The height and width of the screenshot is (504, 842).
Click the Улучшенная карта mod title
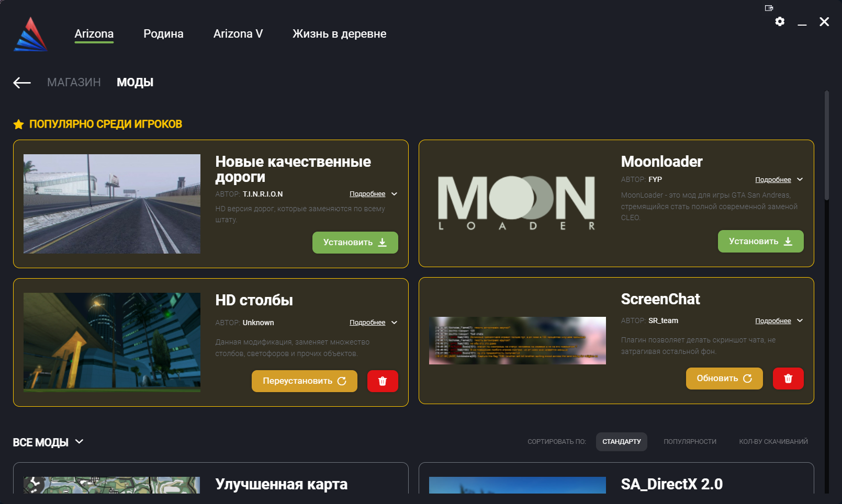coord(282,484)
